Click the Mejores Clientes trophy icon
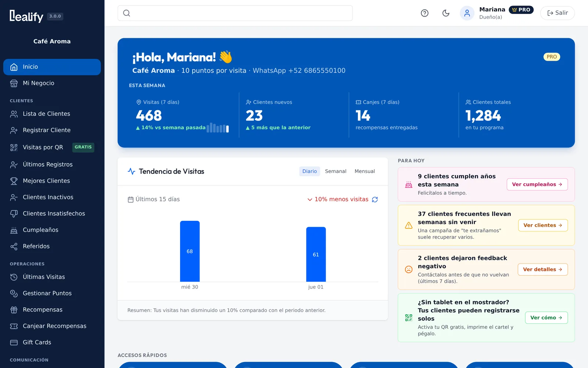 [14, 181]
